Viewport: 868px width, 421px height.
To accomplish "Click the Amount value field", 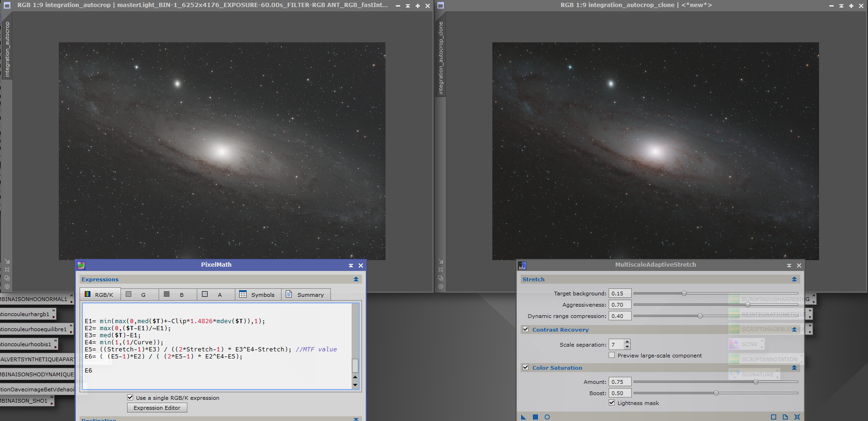I will 620,382.
